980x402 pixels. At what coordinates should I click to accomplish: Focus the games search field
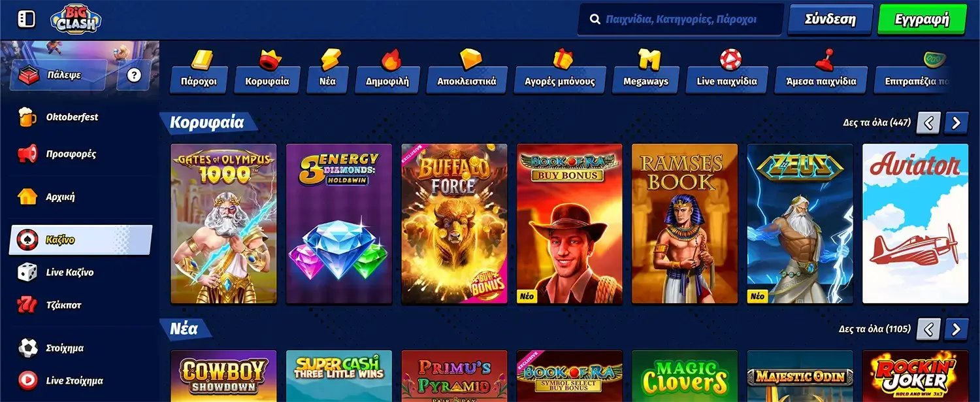[681, 20]
